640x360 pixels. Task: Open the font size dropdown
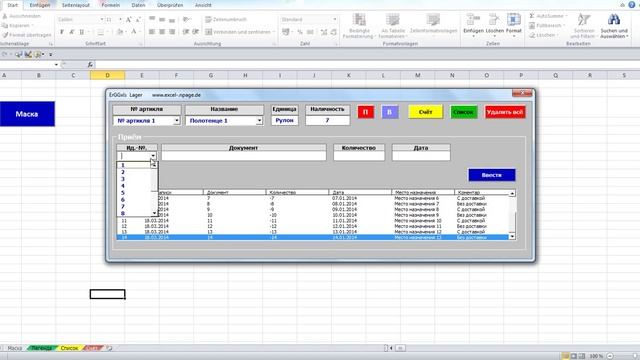coord(120,19)
